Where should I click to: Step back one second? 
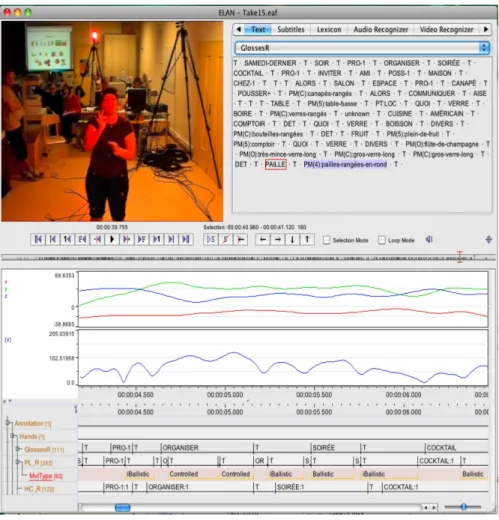click(67, 239)
